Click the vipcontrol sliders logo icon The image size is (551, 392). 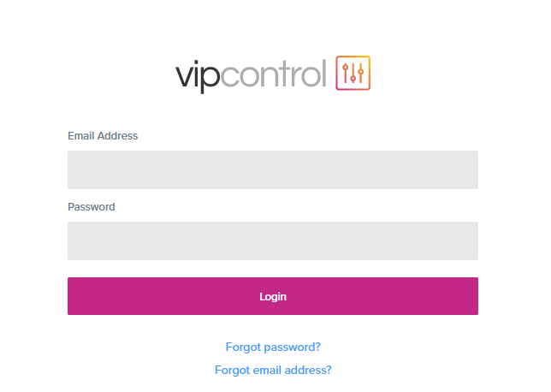pos(353,73)
